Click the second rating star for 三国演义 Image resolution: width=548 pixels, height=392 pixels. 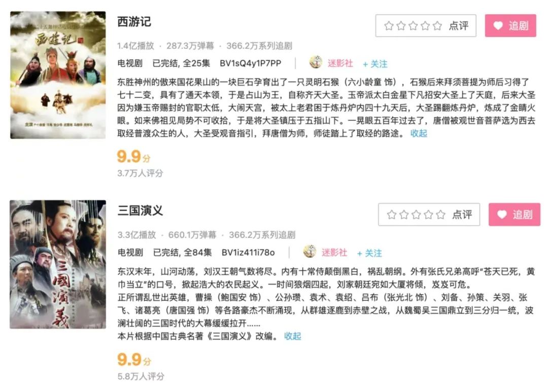pyautogui.click(x=404, y=215)
